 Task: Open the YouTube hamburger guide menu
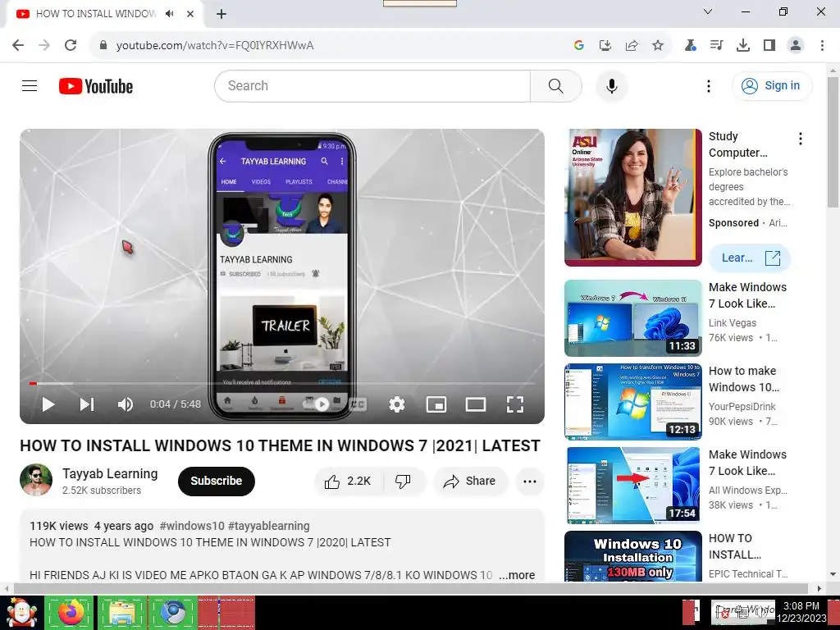pyautogui.click(x=30, y=85)
